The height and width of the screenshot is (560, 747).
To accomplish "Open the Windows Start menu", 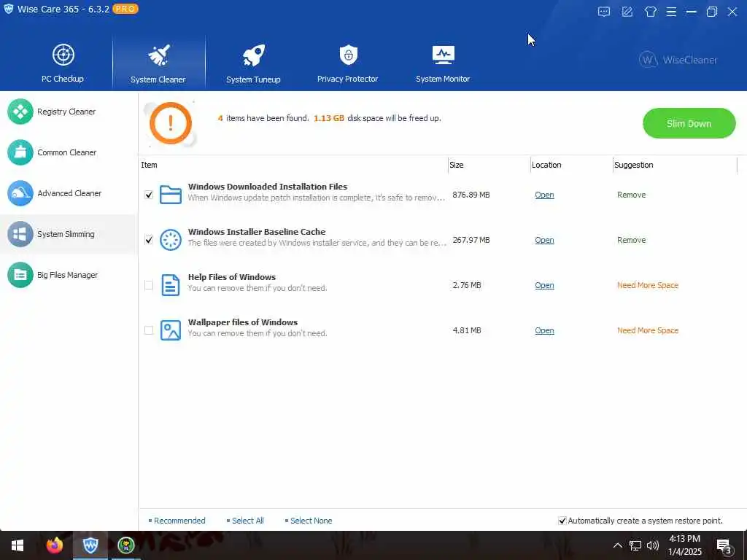I will pos(18,545).
